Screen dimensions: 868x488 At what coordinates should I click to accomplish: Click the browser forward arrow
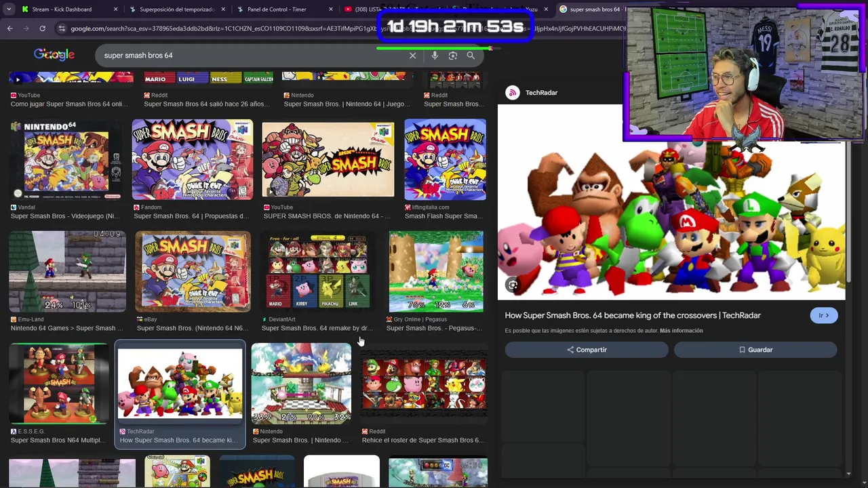tap(26, 28)
